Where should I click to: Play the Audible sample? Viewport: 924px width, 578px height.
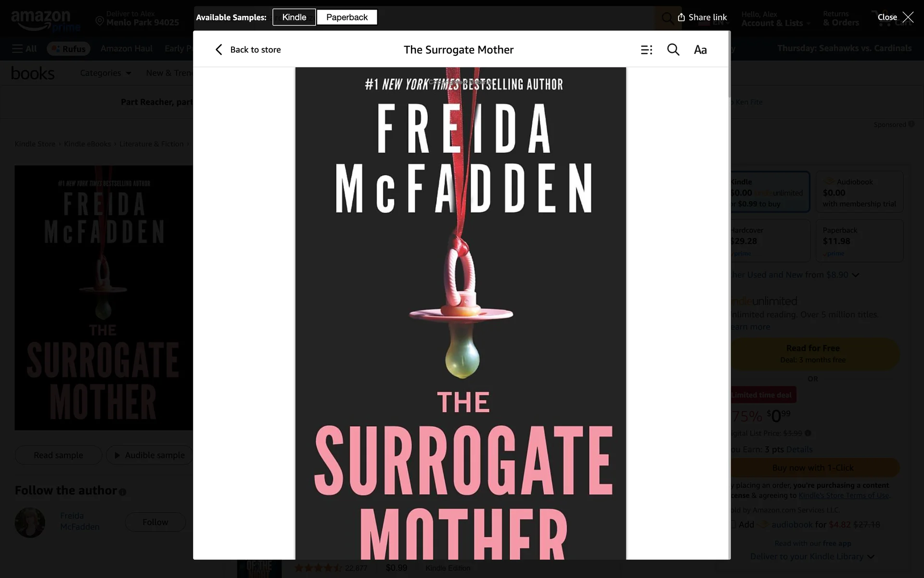click(x=149, y=455)
